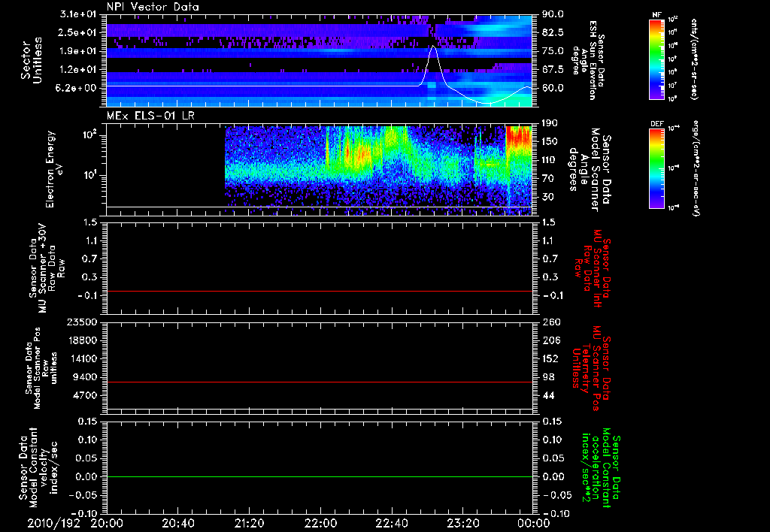Click the '3.1e+01' sector tick value
The image size is (770, 532).
[x=78, y=14]
